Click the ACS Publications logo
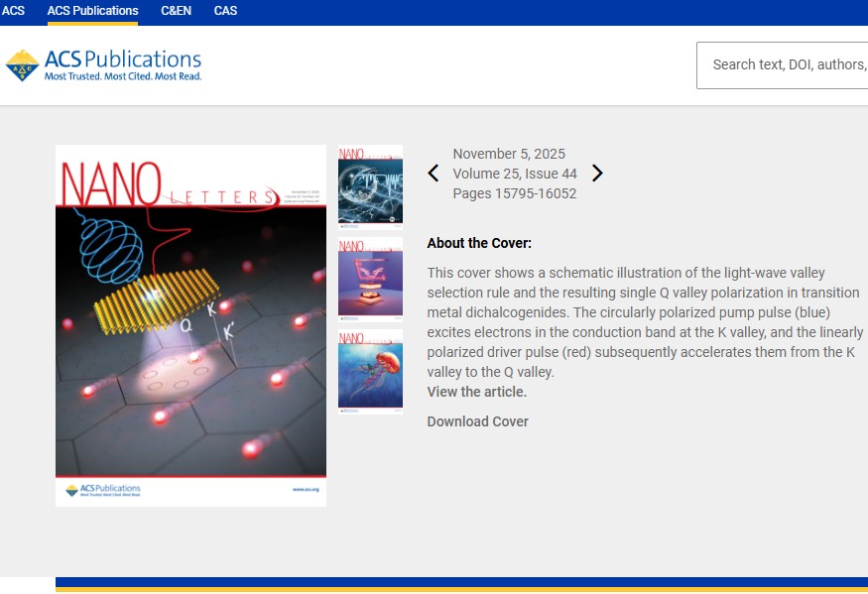The height and width of the screenshot is (594, 868). coord(103,65)
